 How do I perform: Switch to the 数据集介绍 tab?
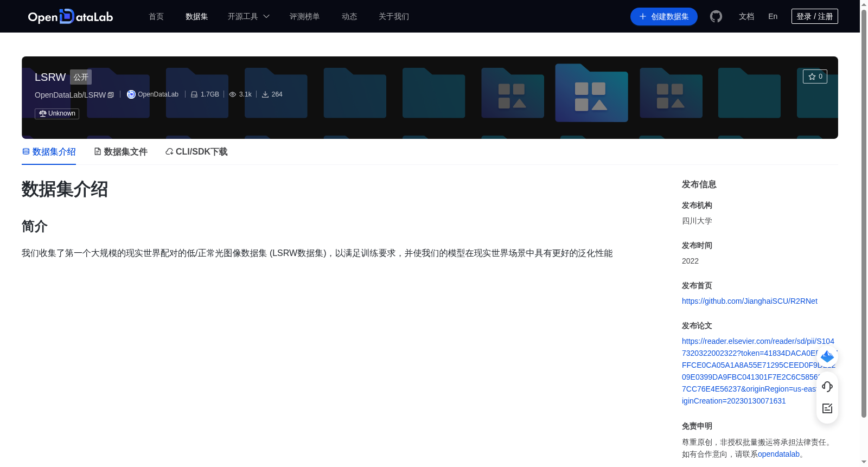49,152
